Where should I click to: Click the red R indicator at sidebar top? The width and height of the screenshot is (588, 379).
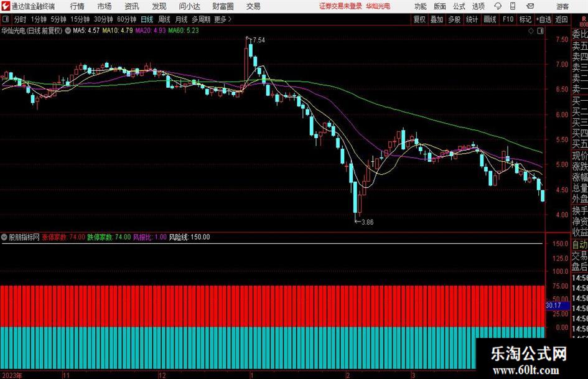tap(584, 18)
